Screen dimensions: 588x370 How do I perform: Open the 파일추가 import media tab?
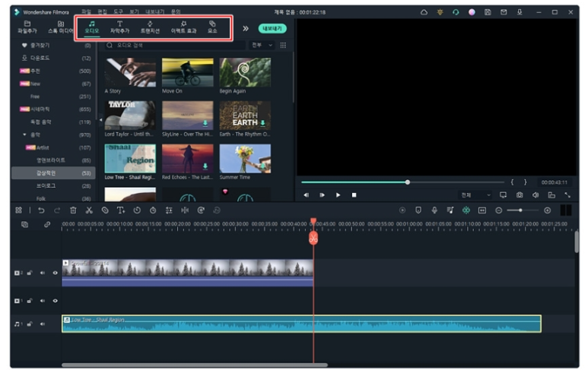point(27,27)
